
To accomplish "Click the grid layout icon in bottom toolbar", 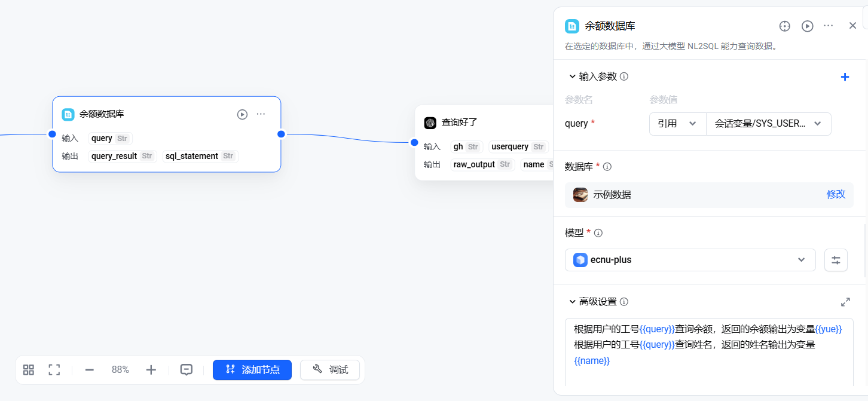I will pos(29,370).
